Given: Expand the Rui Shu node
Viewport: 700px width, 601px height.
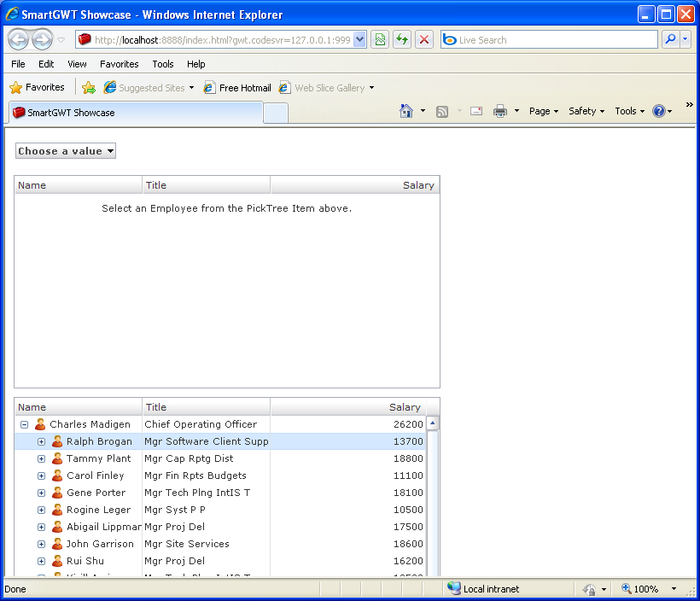Looking at the screenshot, I should [42, 561].
